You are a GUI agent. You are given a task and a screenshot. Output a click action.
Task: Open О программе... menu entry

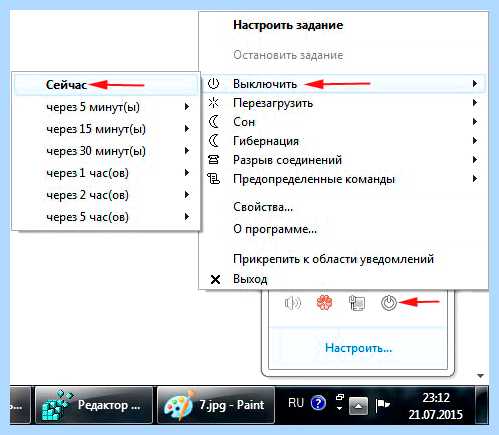tap(343, 229)
